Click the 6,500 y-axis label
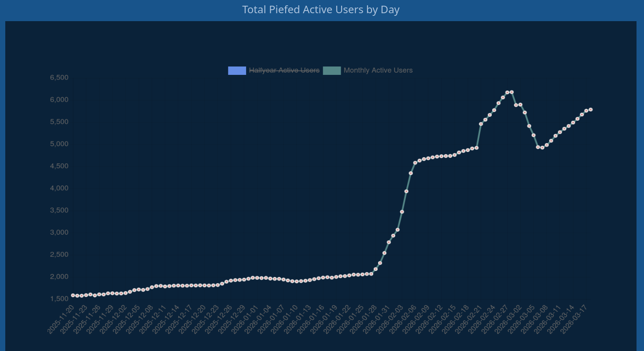644x351 pixels. (x=59, y=78)
